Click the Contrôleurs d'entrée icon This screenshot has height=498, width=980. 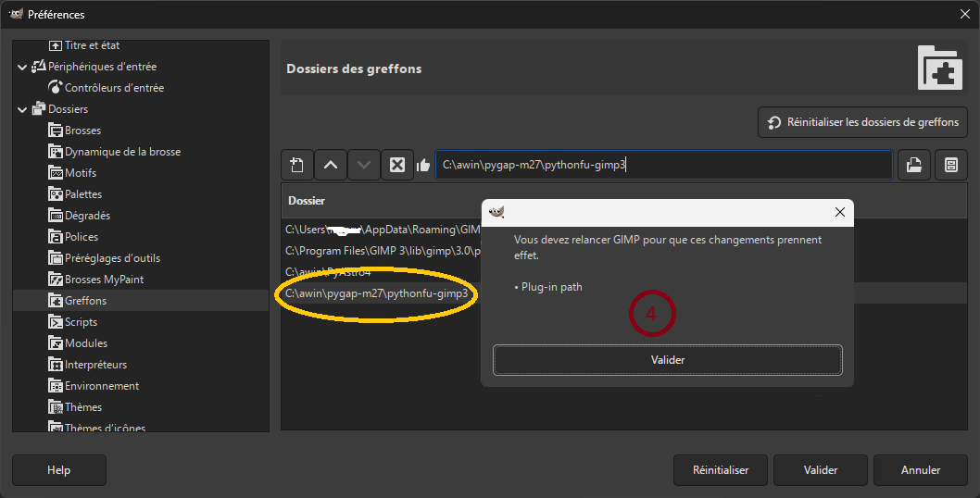pyautogui.click(x=56, y=88)
